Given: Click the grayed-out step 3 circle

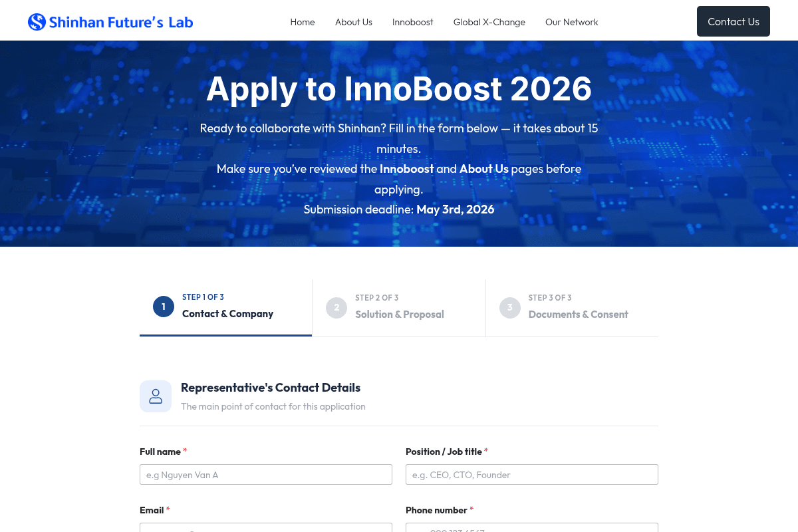Looking at the screenshot, I should coord(509,307).
